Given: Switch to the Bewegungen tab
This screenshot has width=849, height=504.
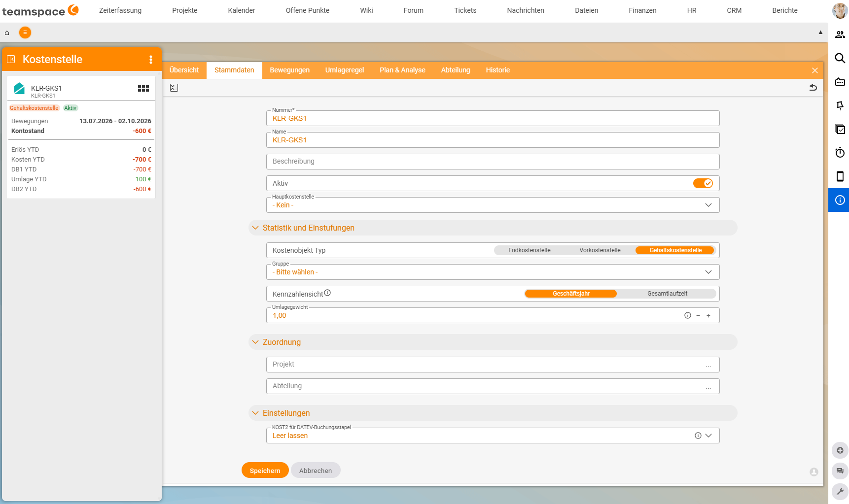Looking at the screenshot, I should pos(290,70).
